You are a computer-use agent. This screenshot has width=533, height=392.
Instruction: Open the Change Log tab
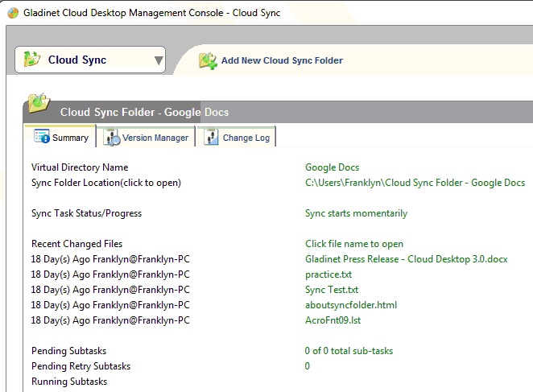click(x=236, y=137)
